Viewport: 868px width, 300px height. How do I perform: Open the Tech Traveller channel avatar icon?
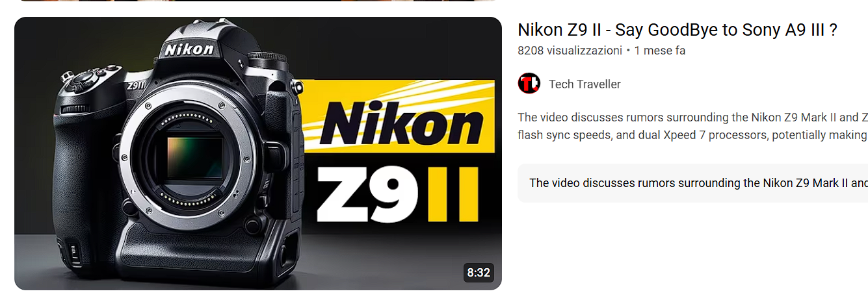click(529, 84)
